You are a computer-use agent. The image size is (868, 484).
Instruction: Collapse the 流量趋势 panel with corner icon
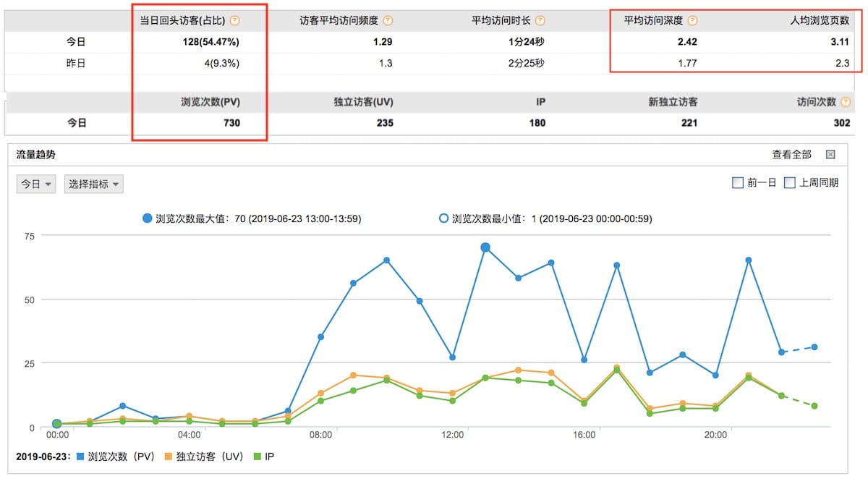coord(830,154)
